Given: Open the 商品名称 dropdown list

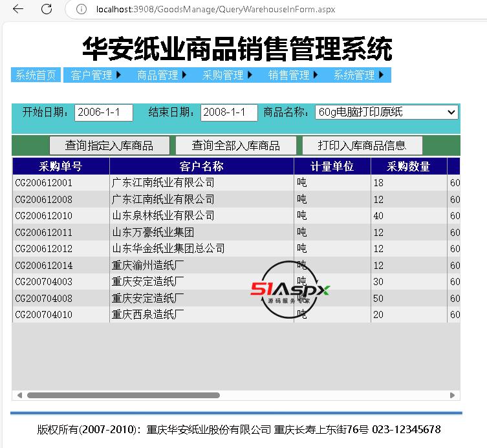Looking at the screenshot, I should coord(386,112).
